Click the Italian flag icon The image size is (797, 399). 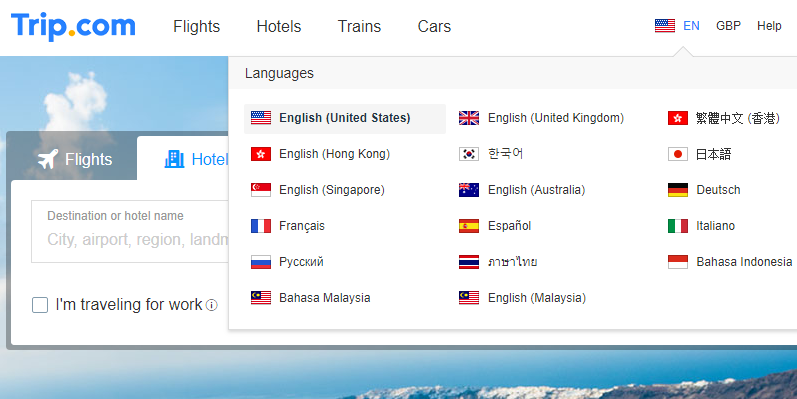pyautogui.click(x=678, y=226)
